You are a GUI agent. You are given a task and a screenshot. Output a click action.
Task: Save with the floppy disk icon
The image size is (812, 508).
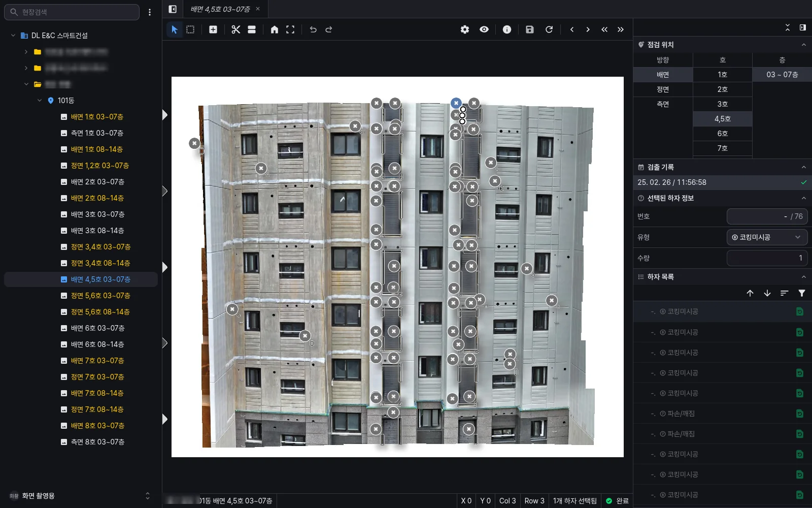click(530, 29)
